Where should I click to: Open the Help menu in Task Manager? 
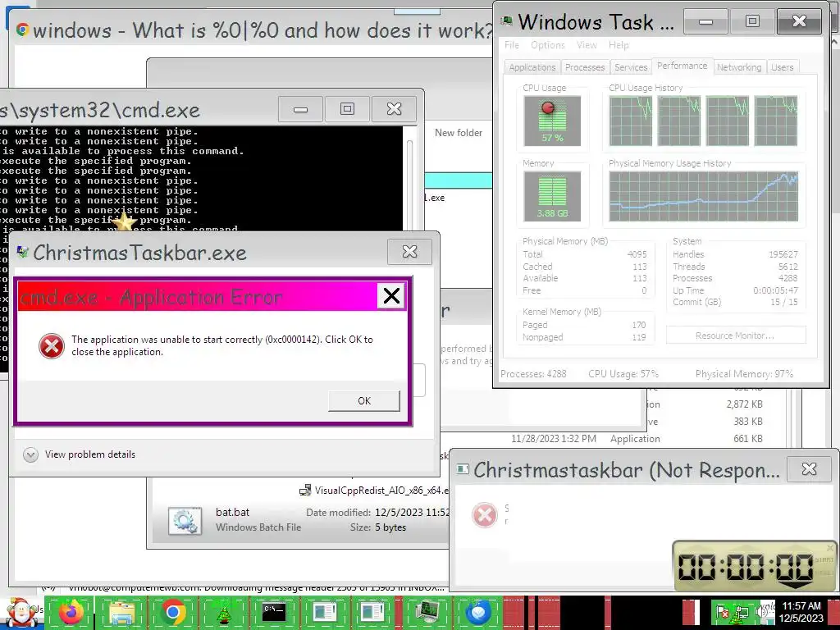619,45
